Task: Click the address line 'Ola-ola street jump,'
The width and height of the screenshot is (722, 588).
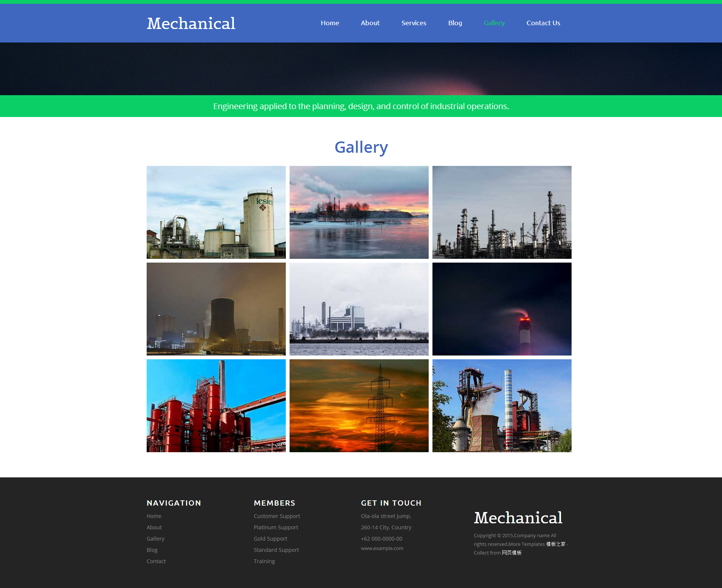Action: [x=386, y=516]
